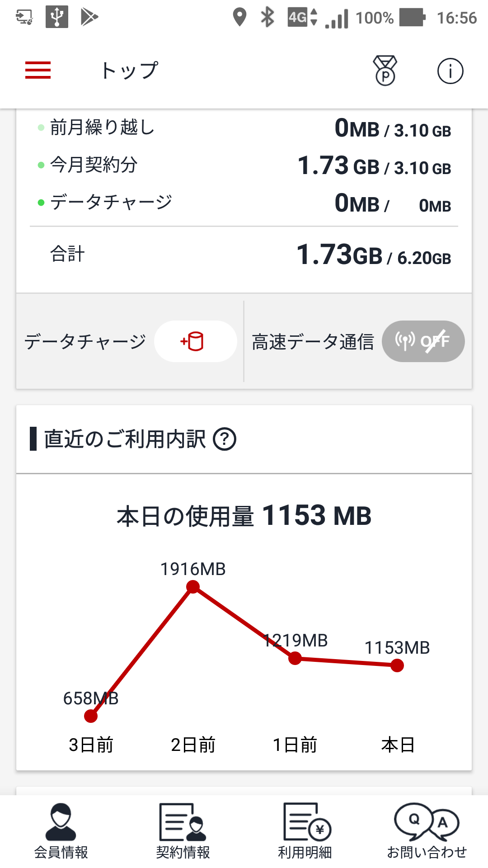Viewport: 488px width, 868px height.
Task: Open help for 直近のご利用内訳
Action: 225,439
